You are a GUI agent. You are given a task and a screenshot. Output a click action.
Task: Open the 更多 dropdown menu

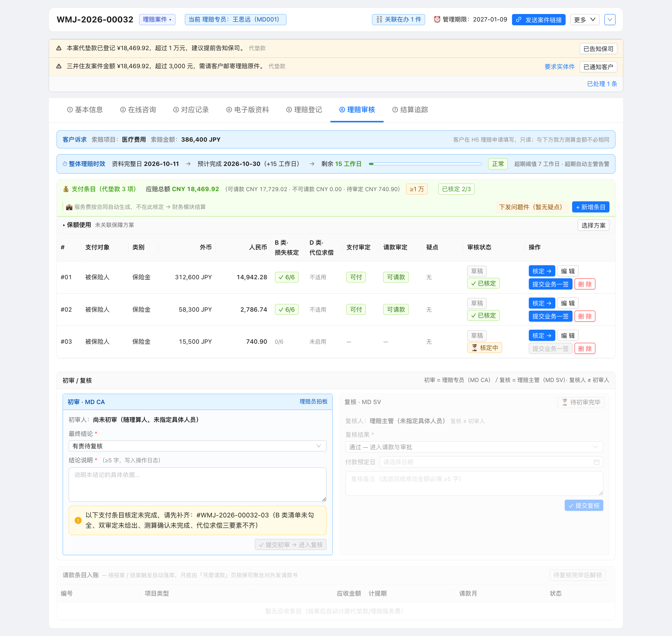[x=585, y=20]
